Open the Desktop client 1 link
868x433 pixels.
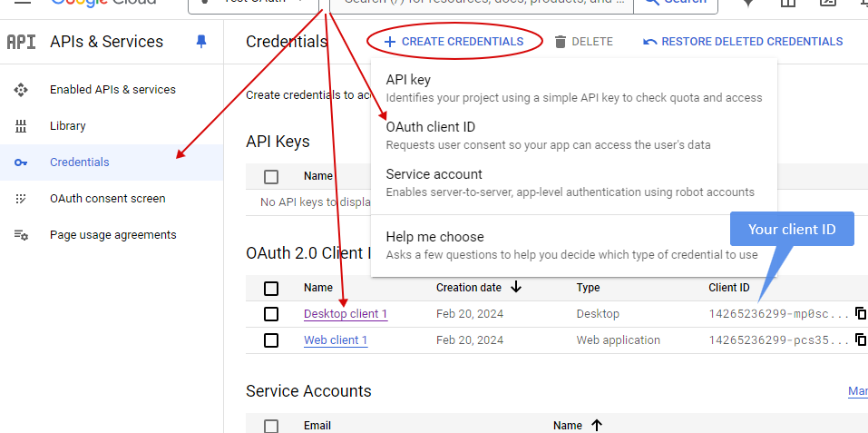pyautogui.click(x=346, y=314)
